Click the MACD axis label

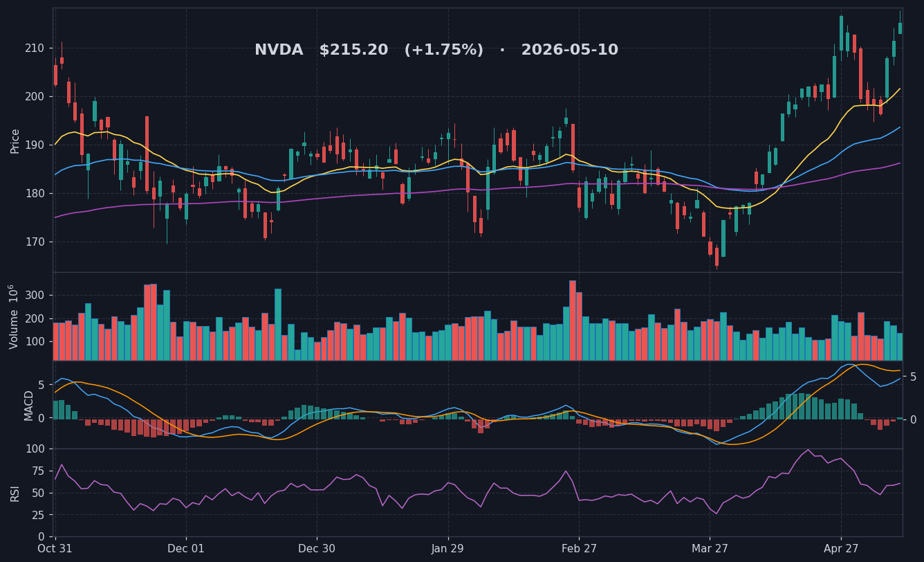click(x=29, y=405)
